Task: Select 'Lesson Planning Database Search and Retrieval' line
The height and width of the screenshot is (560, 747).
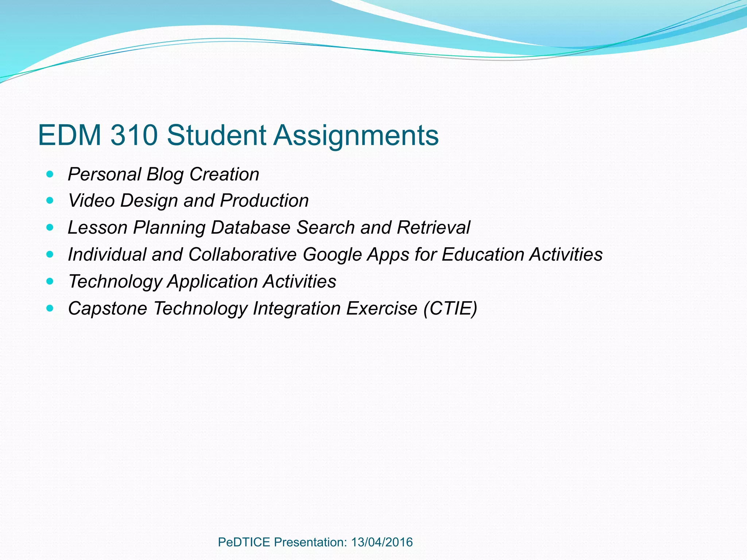Action: tap(269, 228)
